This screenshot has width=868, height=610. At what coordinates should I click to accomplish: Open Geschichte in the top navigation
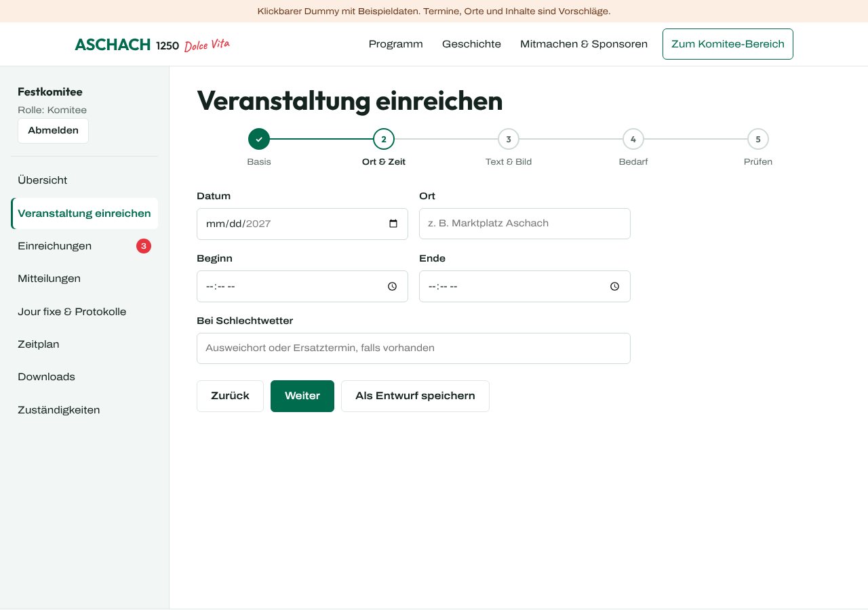pyautogui.click(x=471, y=44)
